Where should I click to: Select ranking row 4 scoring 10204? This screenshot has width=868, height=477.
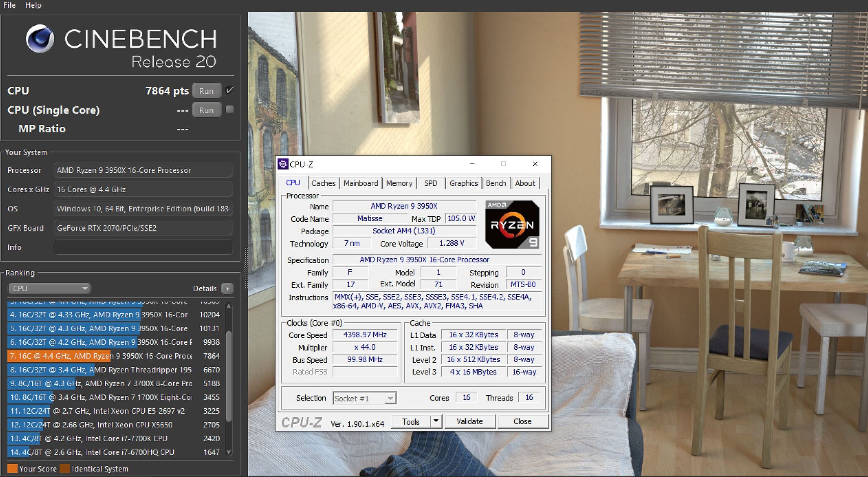click(114, 315)
